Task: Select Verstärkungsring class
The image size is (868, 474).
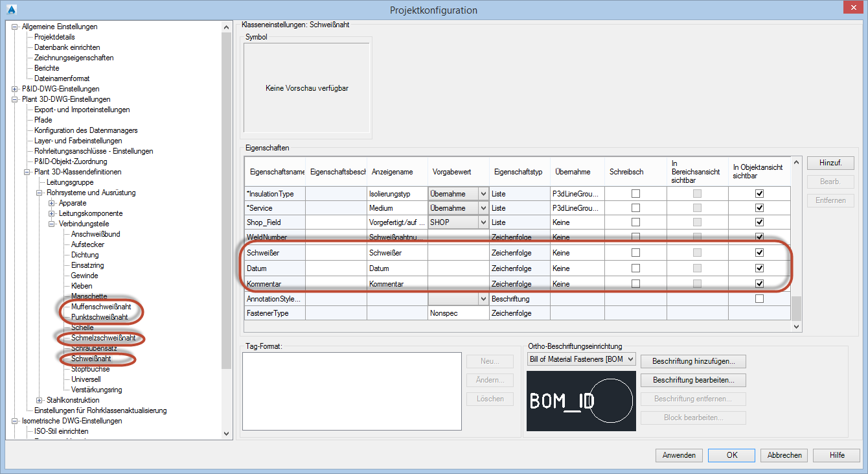Action: point(97,390)
